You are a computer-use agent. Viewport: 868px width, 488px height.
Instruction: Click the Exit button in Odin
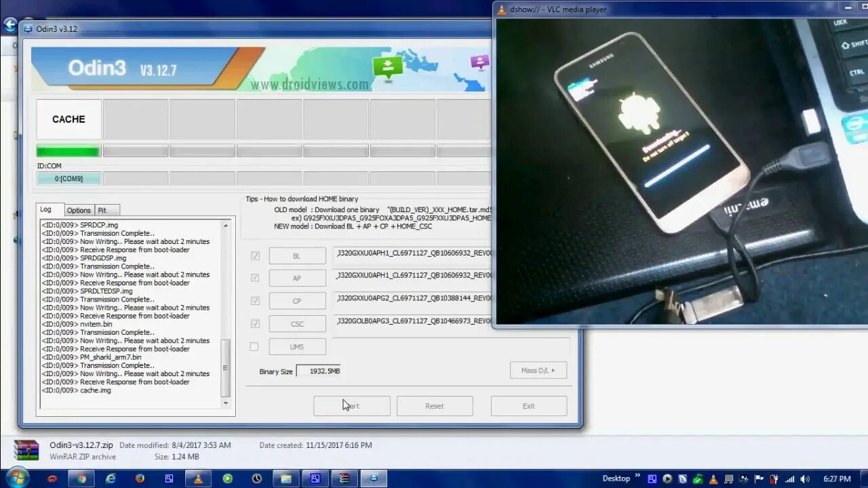tap(528, 406)
